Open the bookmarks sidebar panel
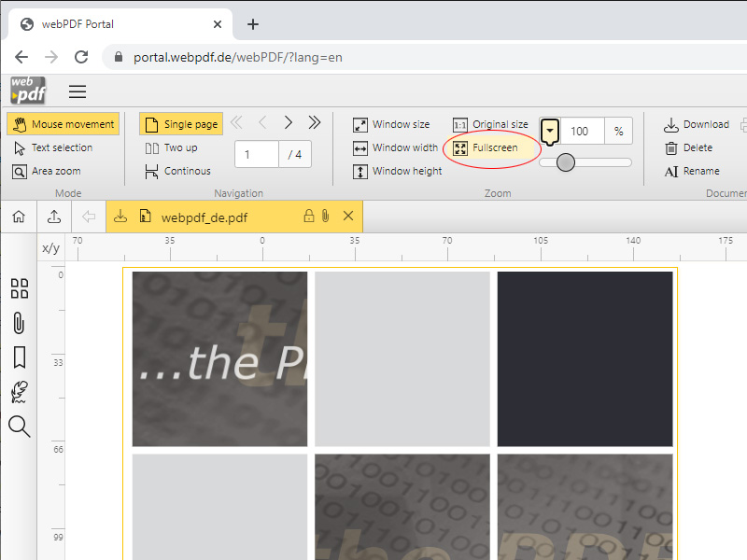 tap(19, 357)
